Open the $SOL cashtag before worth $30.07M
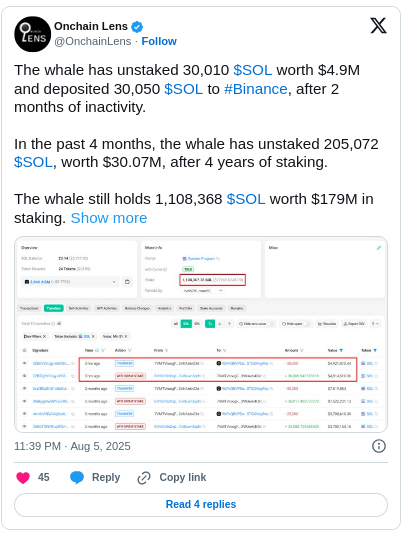 click(x=33, y=162)
